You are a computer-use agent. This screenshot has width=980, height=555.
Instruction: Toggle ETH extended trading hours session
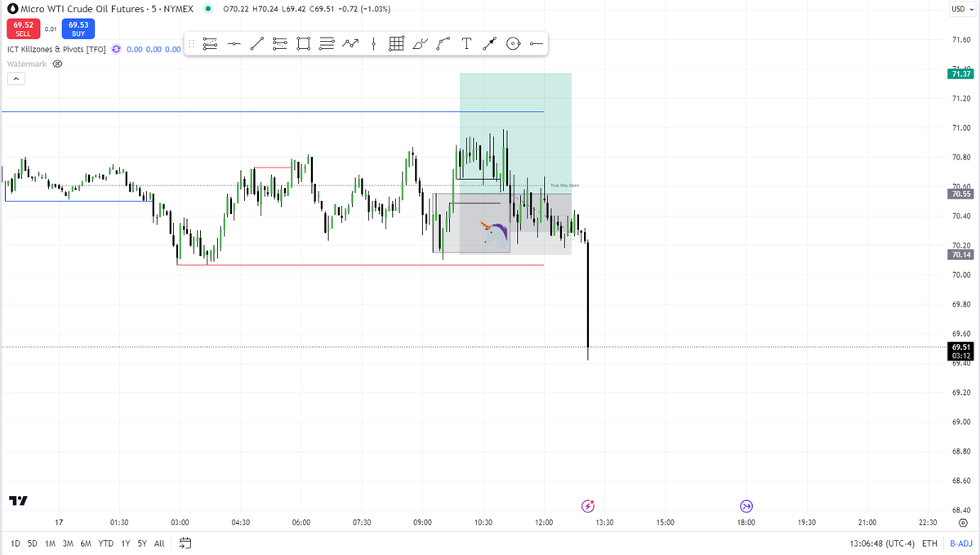pos(929,543)
